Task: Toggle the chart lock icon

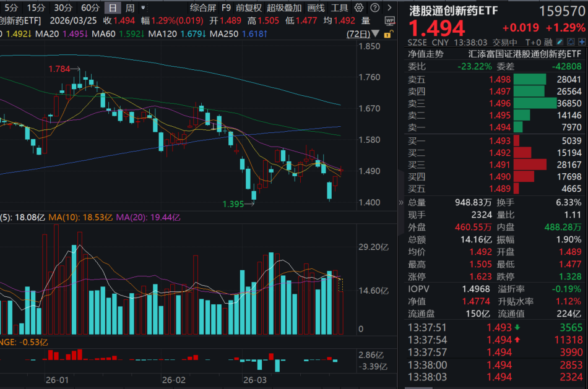Action: click(x=387, y=34)
